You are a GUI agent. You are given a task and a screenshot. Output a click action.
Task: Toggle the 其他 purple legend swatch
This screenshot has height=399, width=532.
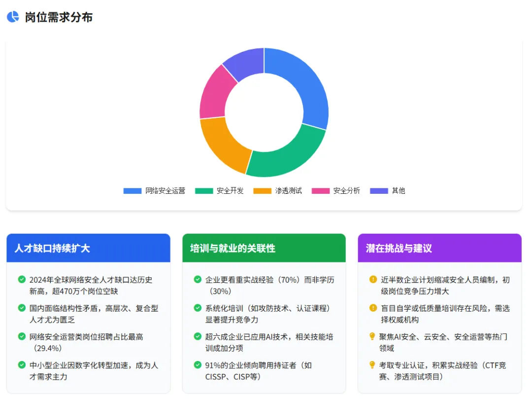tap(379, 191)
